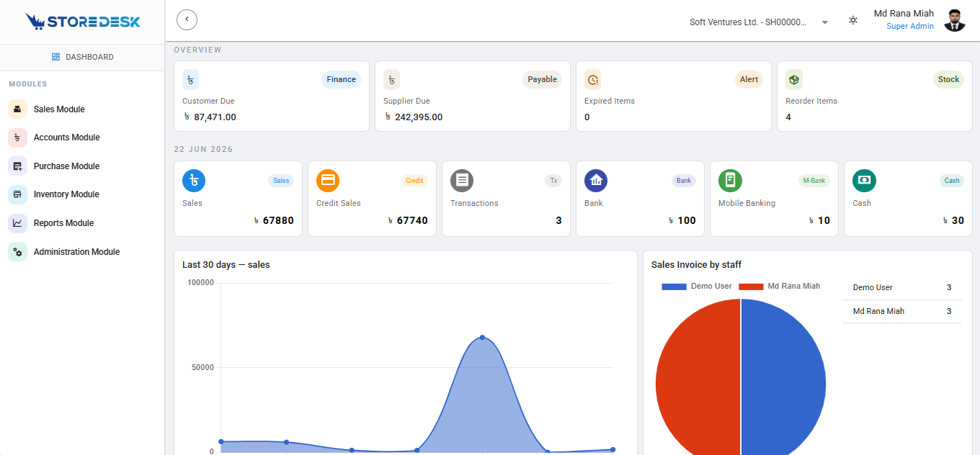
Task: Click the Reports Module chart icon
Action: (x=17, y=223)
